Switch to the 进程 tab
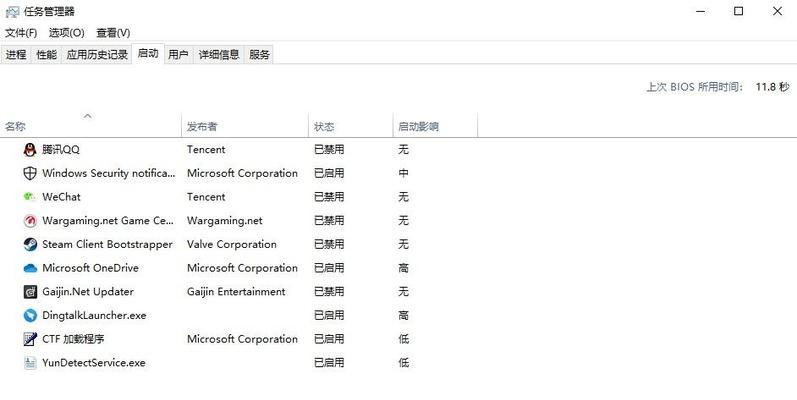797x400 pixels. point(16,54)
